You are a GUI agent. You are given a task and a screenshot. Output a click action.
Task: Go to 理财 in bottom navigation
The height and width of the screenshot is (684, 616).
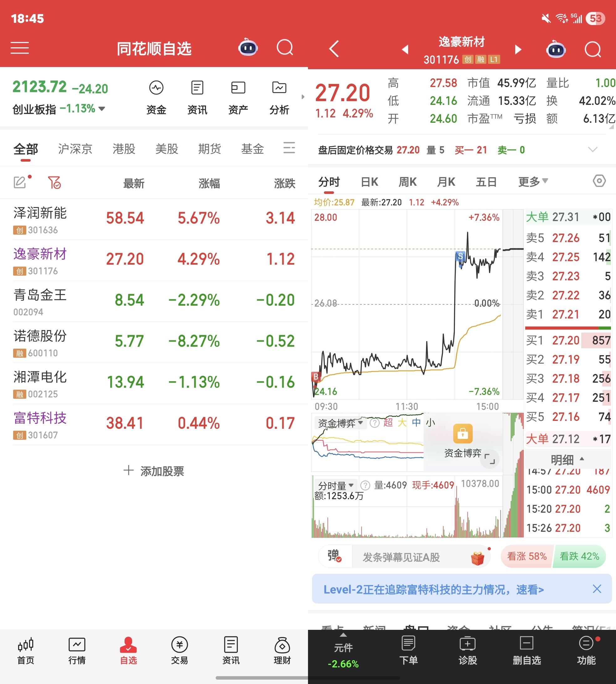coord(282,651)
